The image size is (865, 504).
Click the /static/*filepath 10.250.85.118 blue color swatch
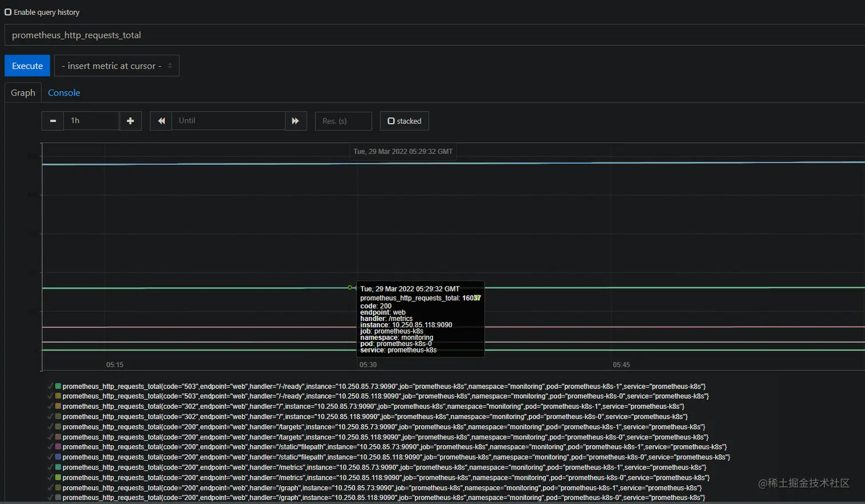point(58,457)
